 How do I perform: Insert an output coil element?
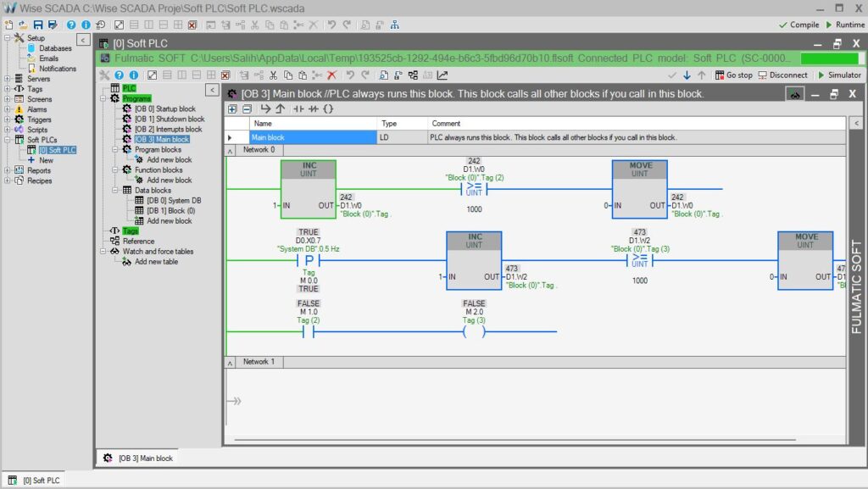pos(328,108)
